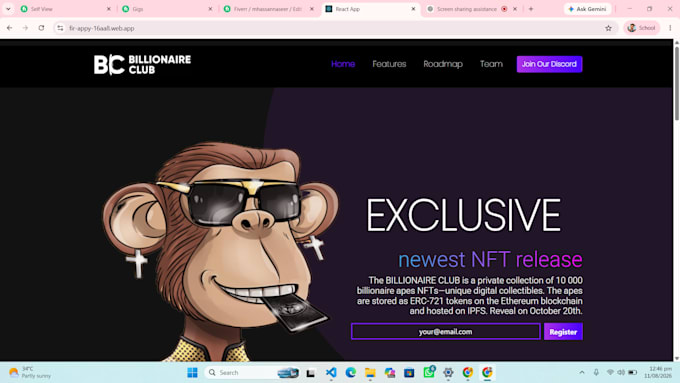
Task: Open the volume speaker tray icon
Action: coord(621,373)
